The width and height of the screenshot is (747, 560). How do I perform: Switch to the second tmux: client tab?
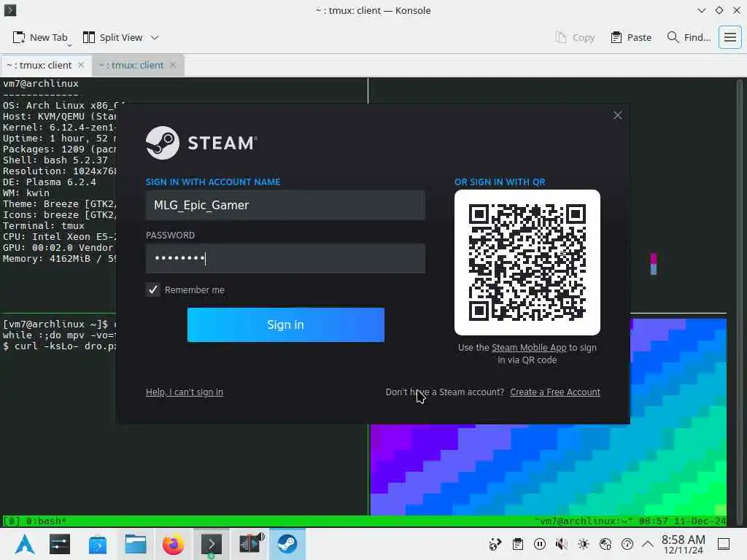tap(131, 65)
